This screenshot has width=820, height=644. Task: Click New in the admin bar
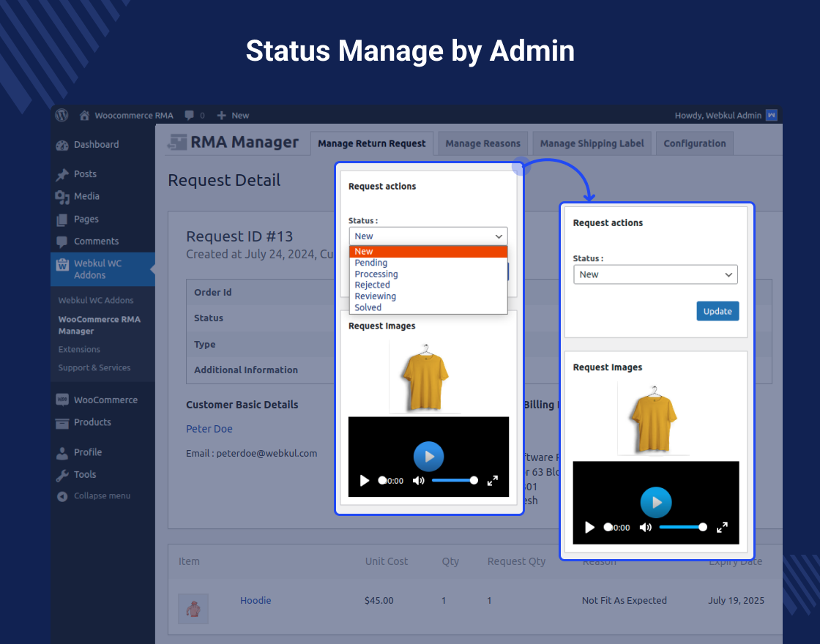tap(240, 115)
